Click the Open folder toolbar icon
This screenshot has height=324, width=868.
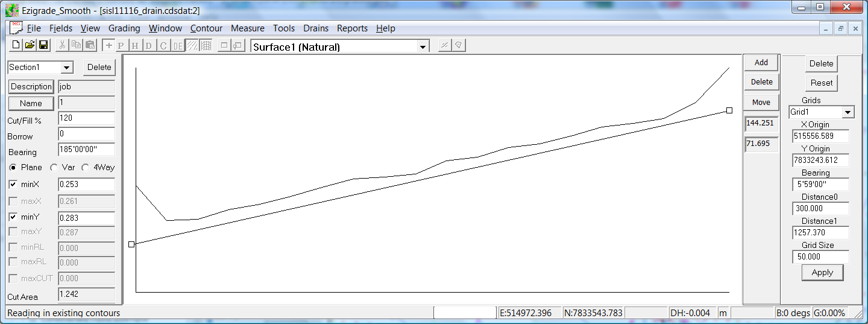(30, 45)
